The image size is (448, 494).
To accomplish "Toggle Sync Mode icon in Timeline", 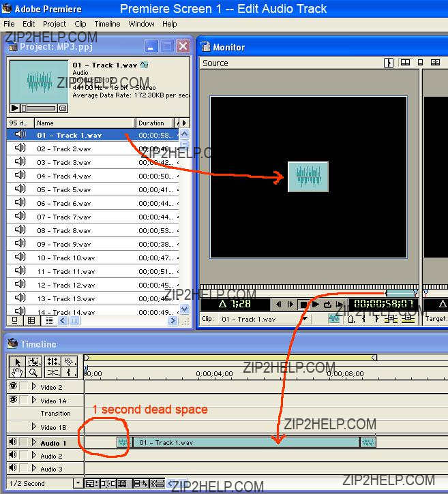I will click(157, 483).
